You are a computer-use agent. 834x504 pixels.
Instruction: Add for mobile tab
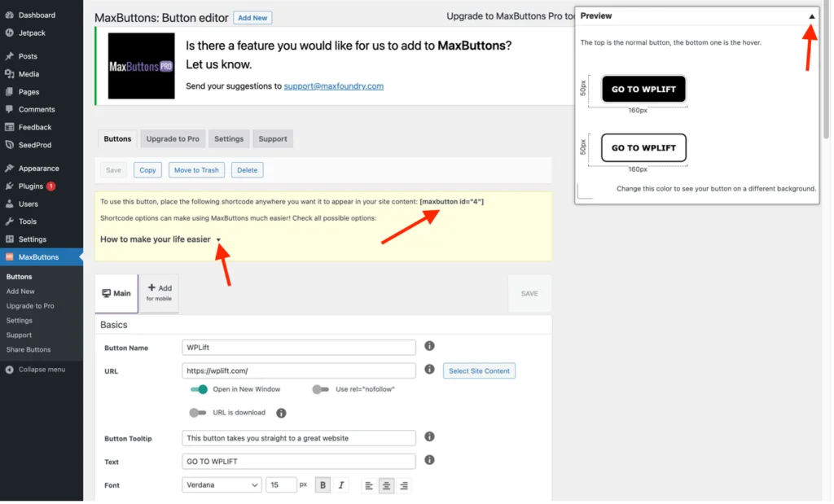click(x=159, y=292)
